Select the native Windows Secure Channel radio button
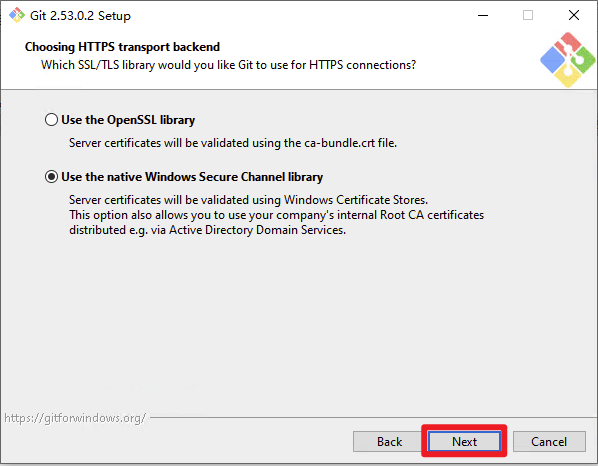This screenshot has width=598, height=466. pyautogui.click(x=51, y=177)
